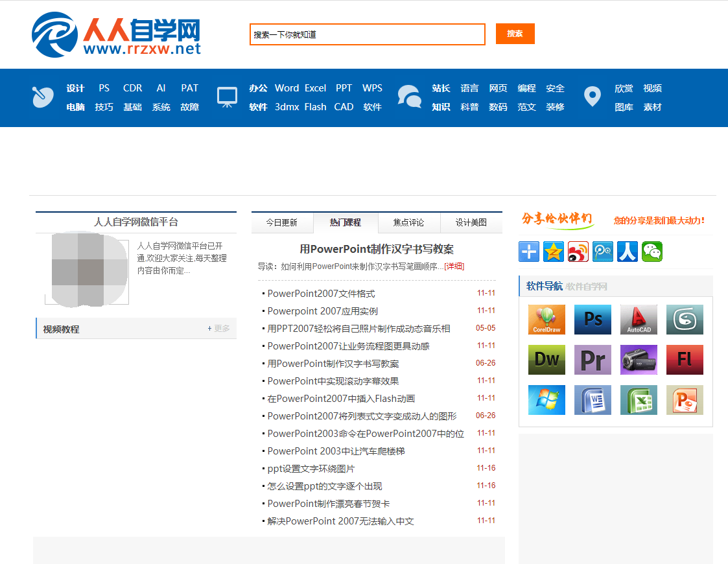Viewport: 728px width, 564px height.
Task: Open the Excel software icon
Action: pyautogui.click(x=639, y=400)
